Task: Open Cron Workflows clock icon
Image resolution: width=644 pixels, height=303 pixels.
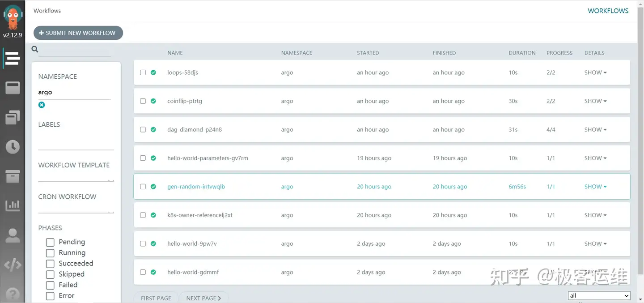Action: pyautogui.click(x=13, y=147)
